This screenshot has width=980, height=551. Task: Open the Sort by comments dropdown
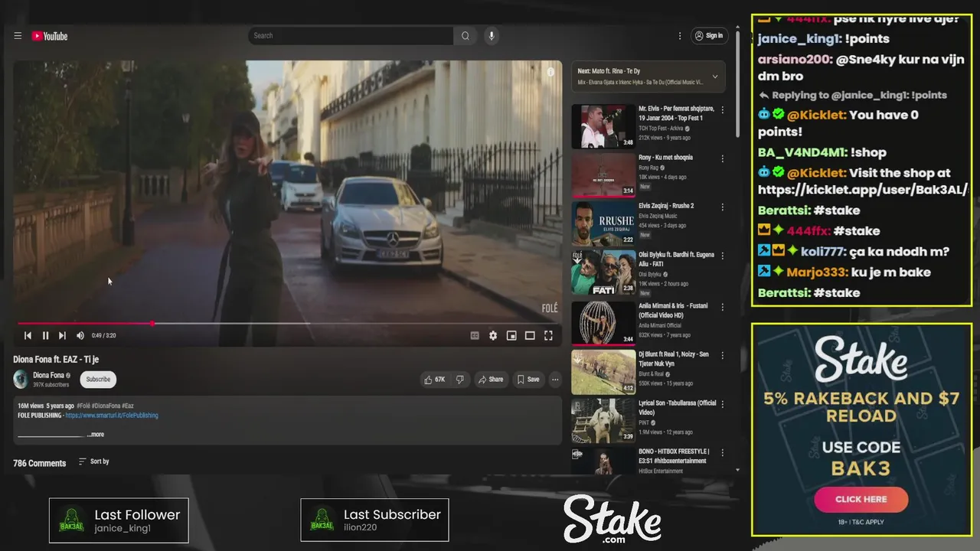93,461
